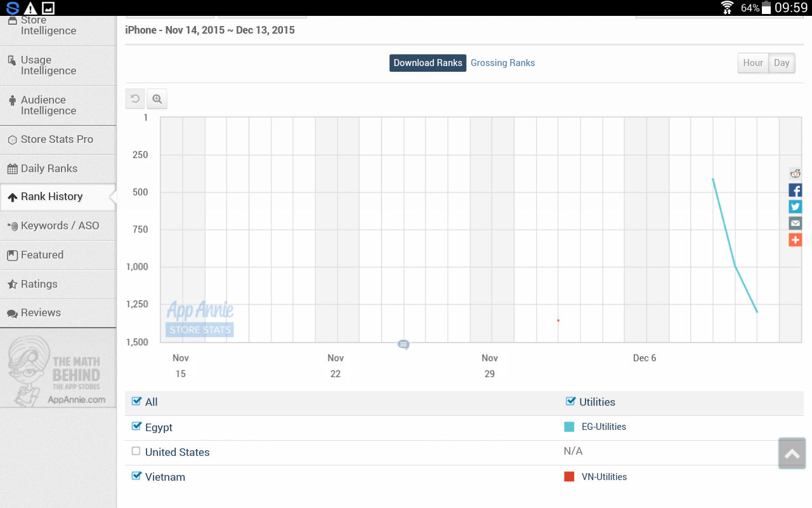Go to Daily Ranks page
Image resolution: width=812 pixels, height=508 pixels.
(x=58, y=169)
